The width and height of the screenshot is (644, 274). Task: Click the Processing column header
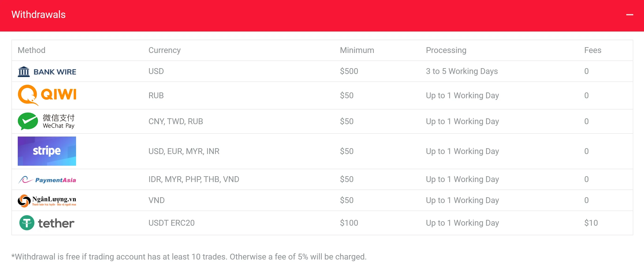coord(446,50)
